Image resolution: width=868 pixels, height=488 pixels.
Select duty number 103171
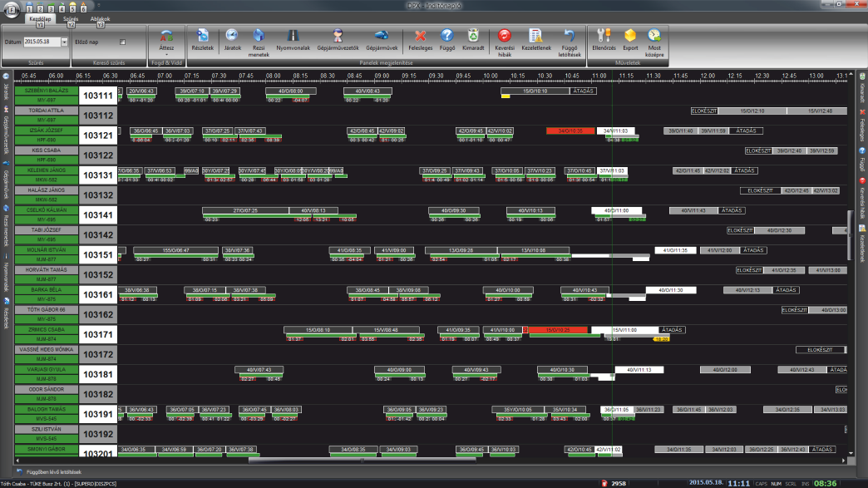click(x=98, y=335)
